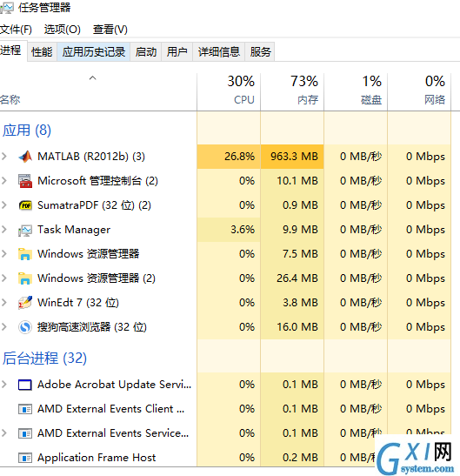Sort by the 网络 column header
460x476 pixels.
tap(419, 92)
